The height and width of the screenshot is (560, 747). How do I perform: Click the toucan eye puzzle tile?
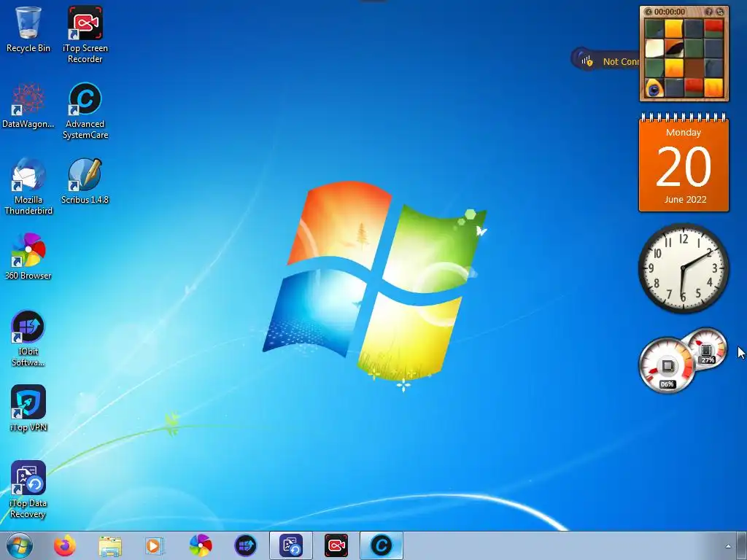(654, 88)
